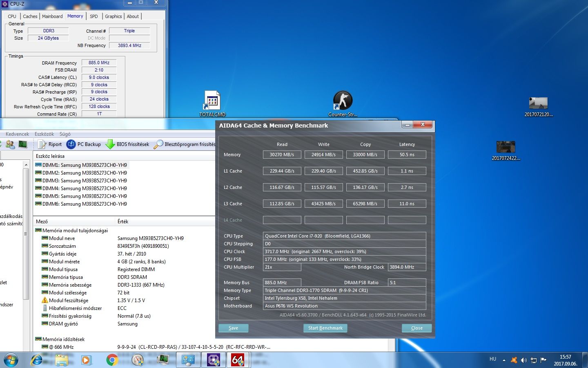
Task: Click the users icon in AIDA64 toolbar
Action: (10, 144)
